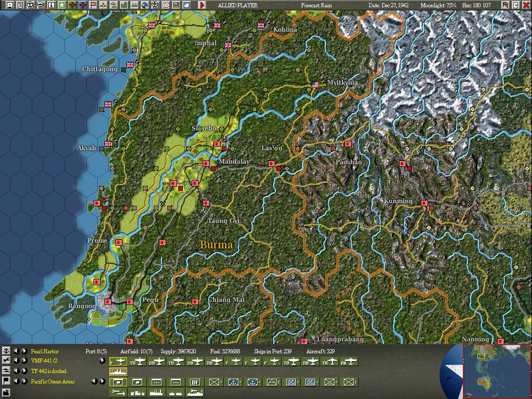Image resolution: width=532 pixels, height=399 pixels.
Task: Click the 'Moonlight: 75%' status text
Action: pos(438,5)
